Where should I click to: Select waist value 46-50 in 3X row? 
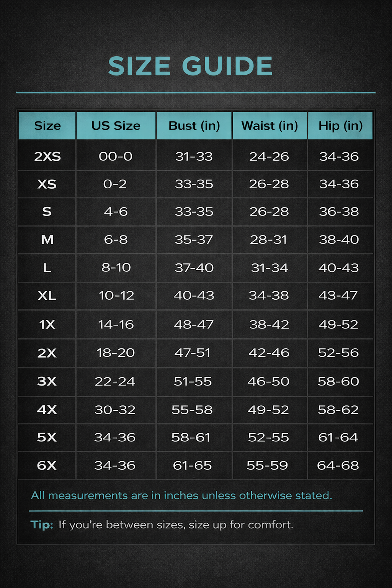coord(268,381)
